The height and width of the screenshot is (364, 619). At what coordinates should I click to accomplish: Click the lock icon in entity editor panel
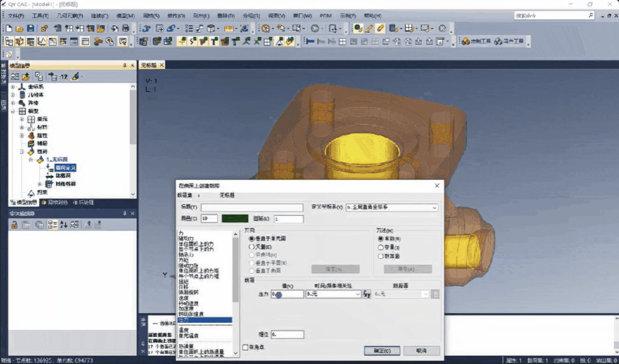[x=14, y=225]
